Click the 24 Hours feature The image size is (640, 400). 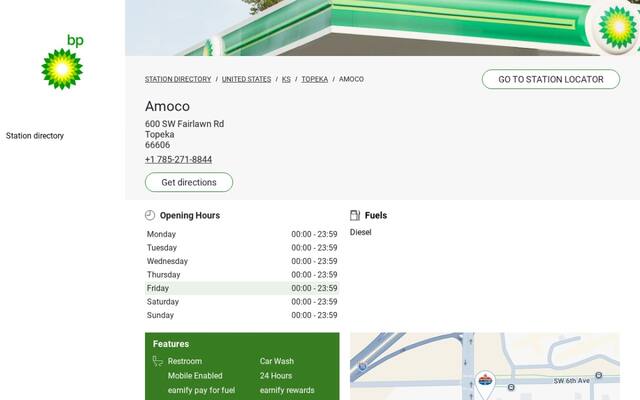(276, 376)
